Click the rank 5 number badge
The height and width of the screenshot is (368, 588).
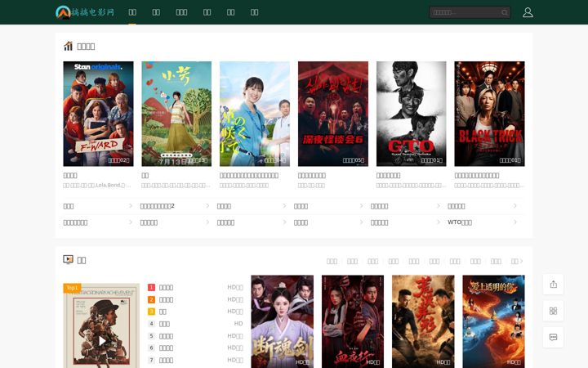pos(151,336)
